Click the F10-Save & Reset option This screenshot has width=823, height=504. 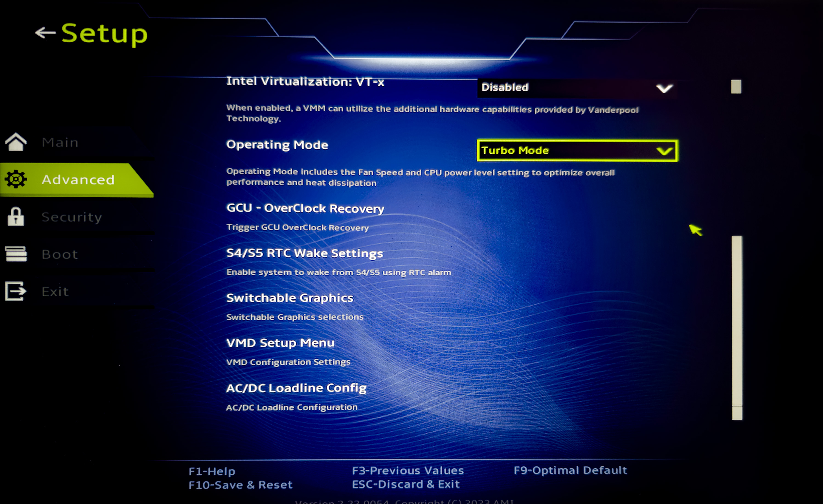pos(240,485)
